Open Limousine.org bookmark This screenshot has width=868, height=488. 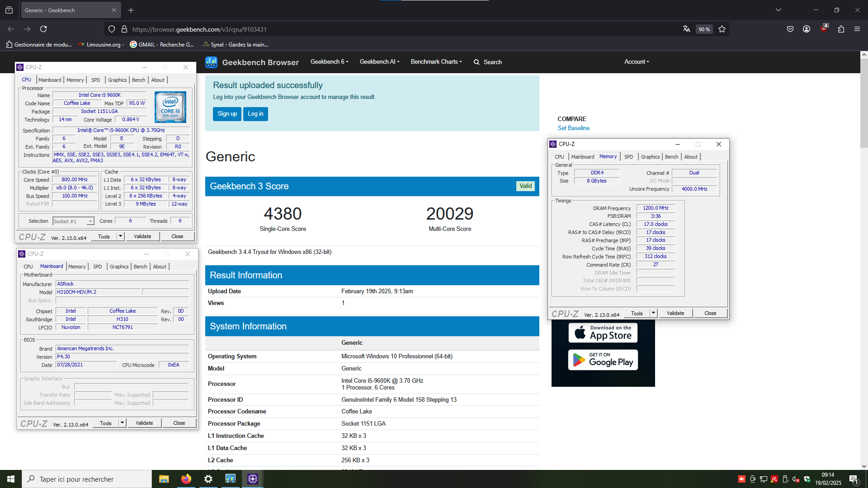[101, 44]
